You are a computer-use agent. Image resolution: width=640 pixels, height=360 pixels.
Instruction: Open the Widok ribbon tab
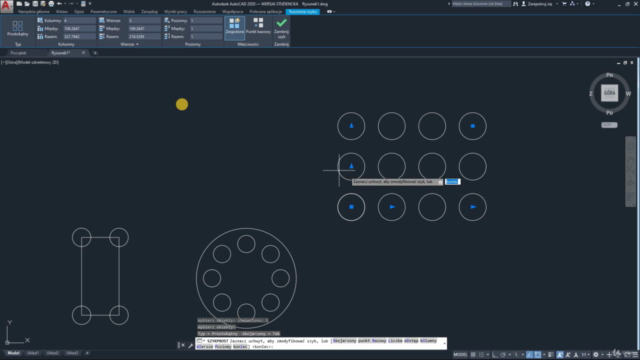(129, 11)
